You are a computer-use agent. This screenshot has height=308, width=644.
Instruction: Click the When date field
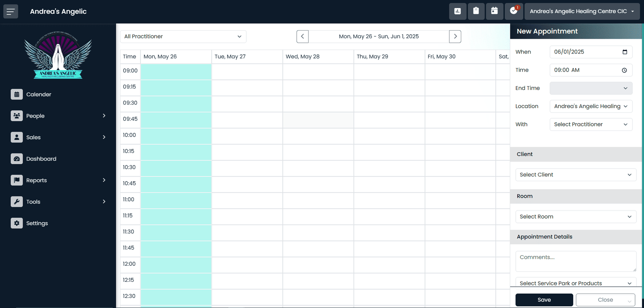(591, 52)
